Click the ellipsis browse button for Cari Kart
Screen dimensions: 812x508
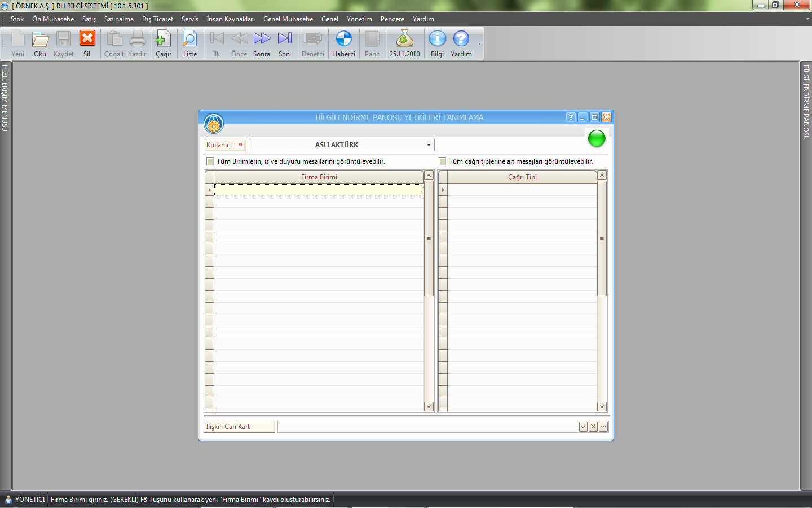click(603, 427)
